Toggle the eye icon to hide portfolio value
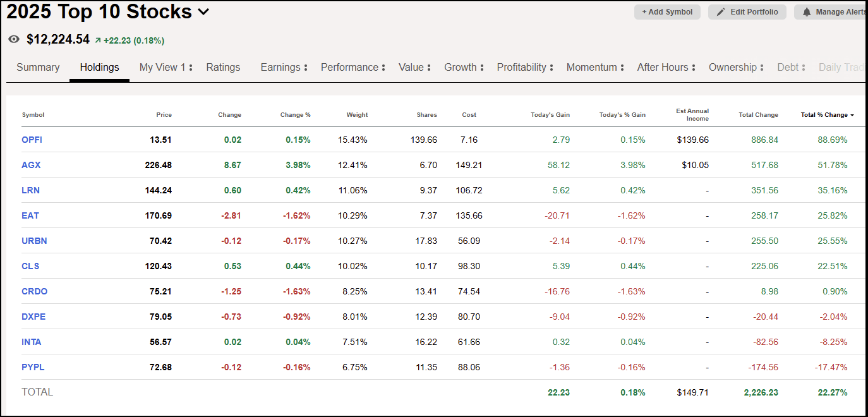The width and height of the screenshot is (868, 417). click(x=14, y=39)
